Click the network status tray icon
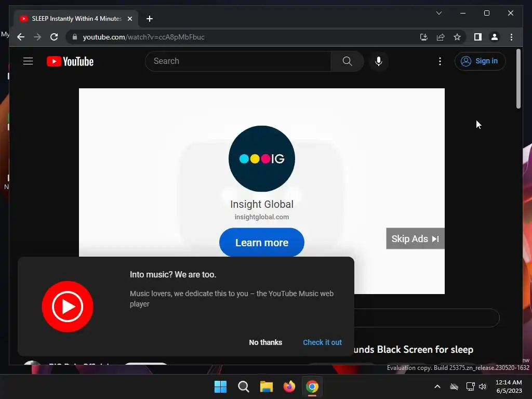 pos(470,387)
